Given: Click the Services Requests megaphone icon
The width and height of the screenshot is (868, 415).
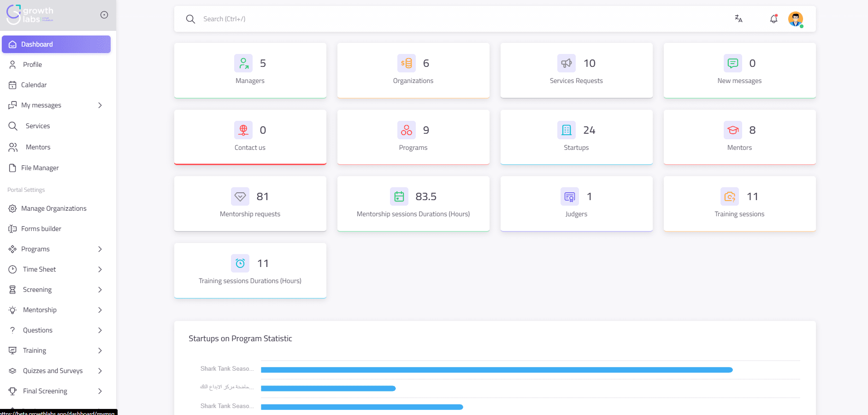Looking at the screenshot, I should tap(566, 63).
